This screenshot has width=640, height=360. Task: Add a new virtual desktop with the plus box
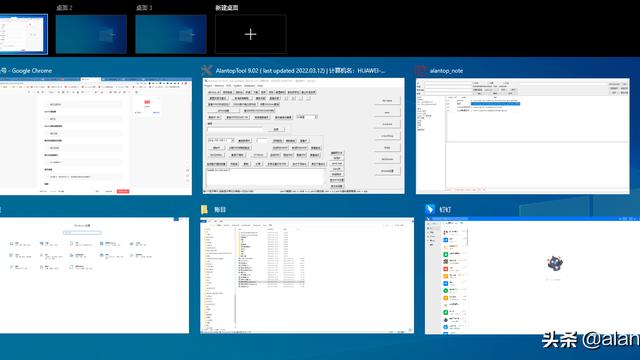[x=251, y=34]
